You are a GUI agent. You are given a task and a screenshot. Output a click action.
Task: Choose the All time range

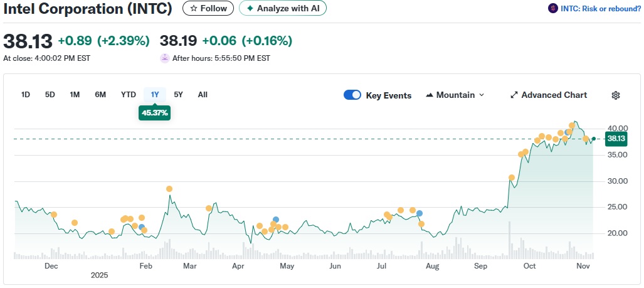pos(203,95)
